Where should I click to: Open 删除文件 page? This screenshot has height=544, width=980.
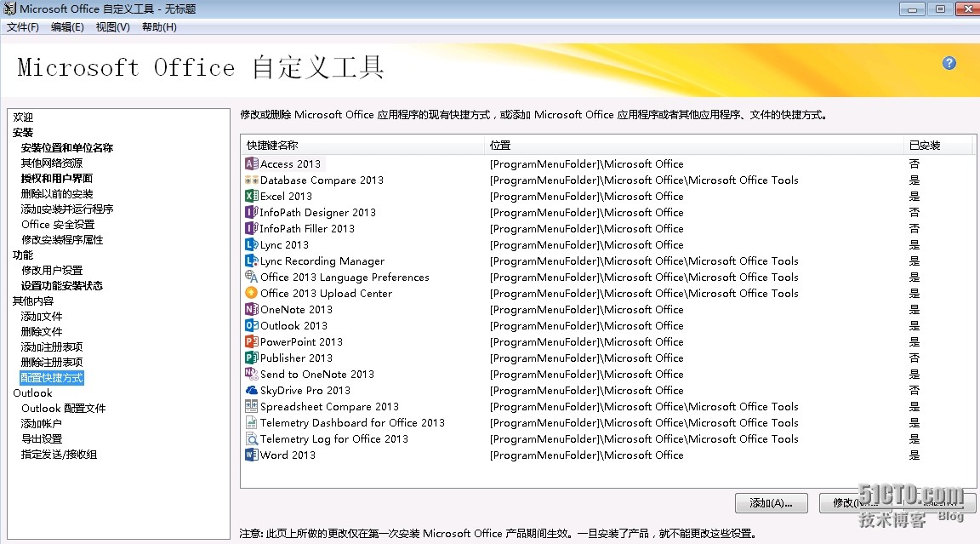tap(42, 331)
